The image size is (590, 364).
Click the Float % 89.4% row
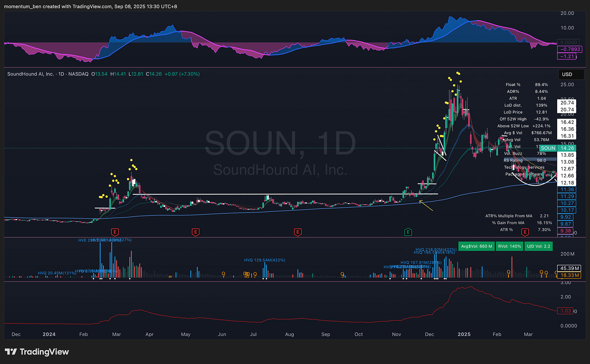(x=527, y=85)
